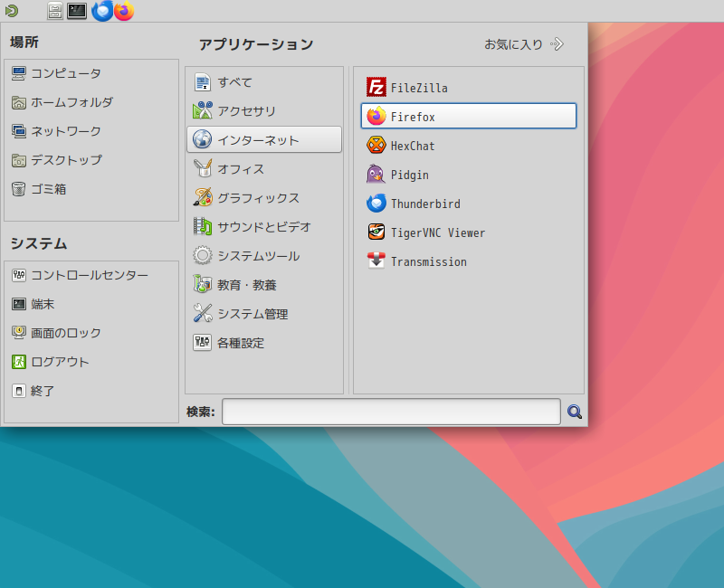The width and height of the screenshot is (724, 588).
Task: Select the 教育・教養 category
Action: (264, 285)
